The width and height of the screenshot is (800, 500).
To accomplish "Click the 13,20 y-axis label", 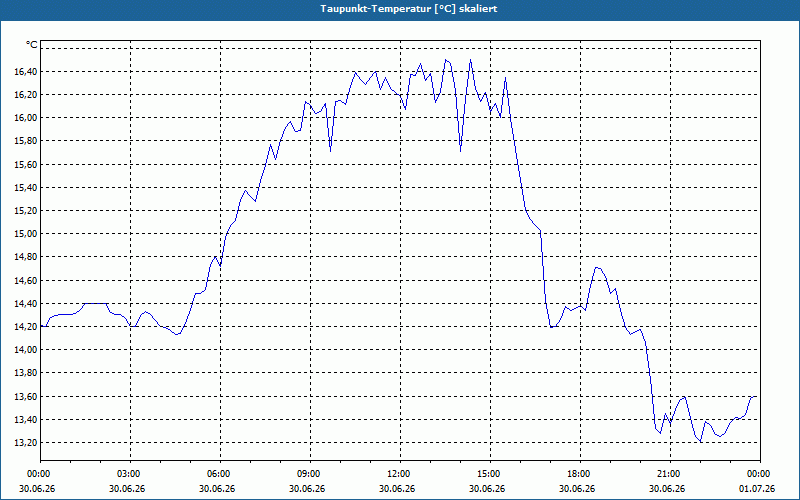I will [x=26, y=442].
